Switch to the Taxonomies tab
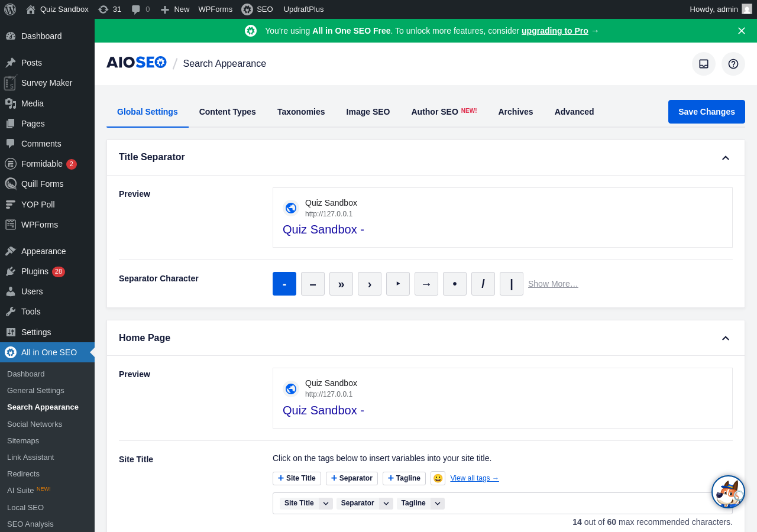The image size is (757, 532). [301, 112]
